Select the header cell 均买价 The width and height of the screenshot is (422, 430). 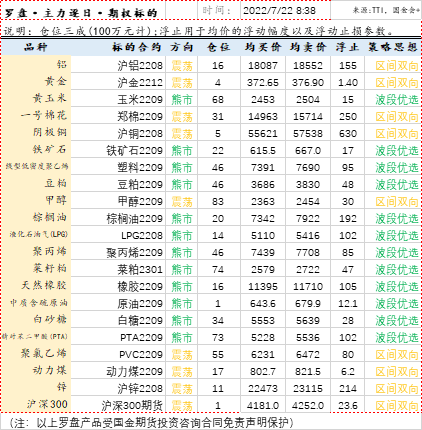point(263,47)
